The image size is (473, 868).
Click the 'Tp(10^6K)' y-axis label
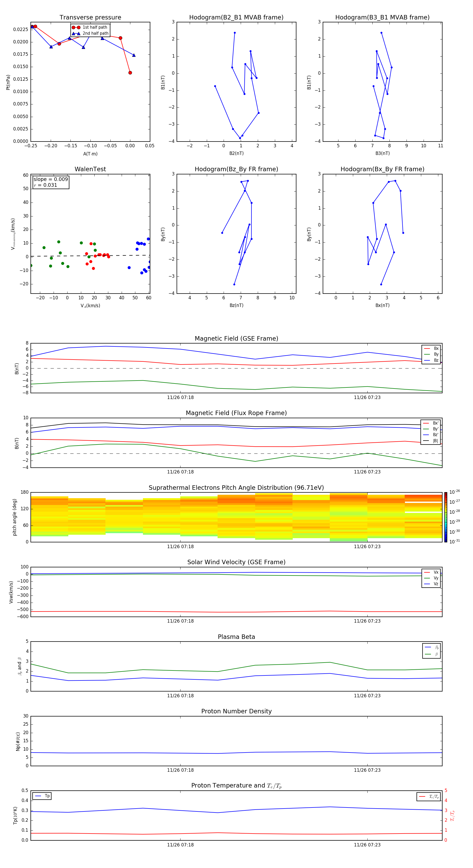15,815
